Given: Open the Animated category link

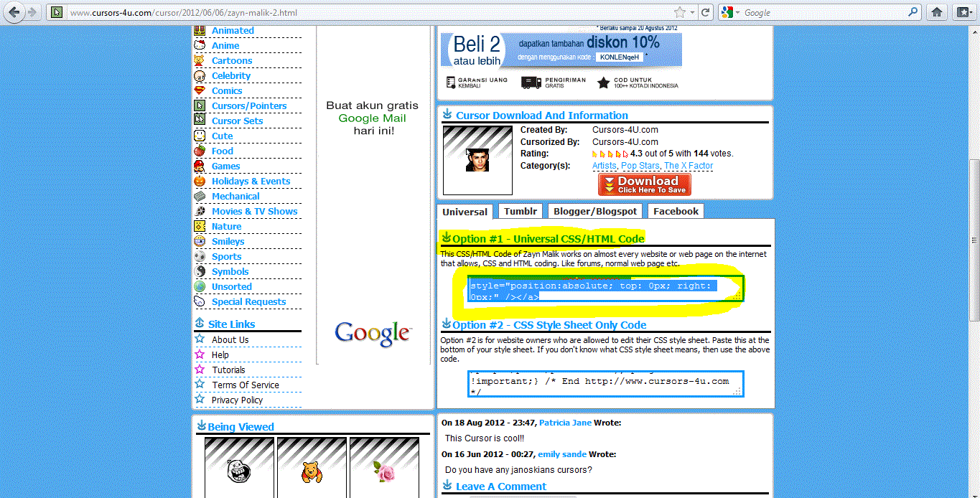Looking at the screenshot, I should click(233, 30).
